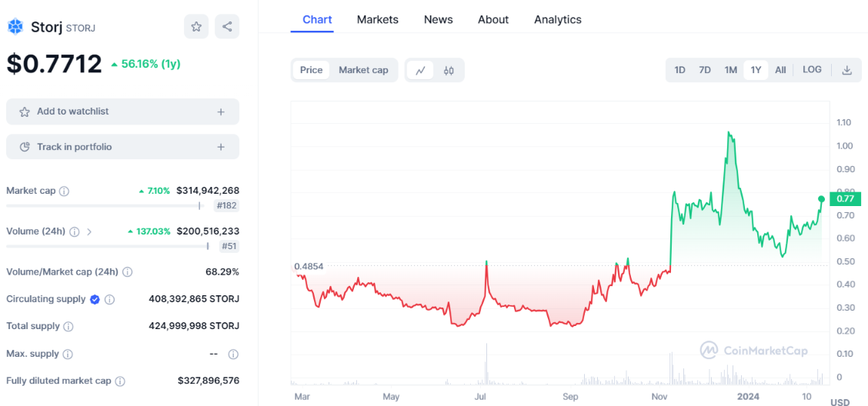Switch to line chart view icon
This screenshot has height=406, width=868.
(x=420, y=70)
